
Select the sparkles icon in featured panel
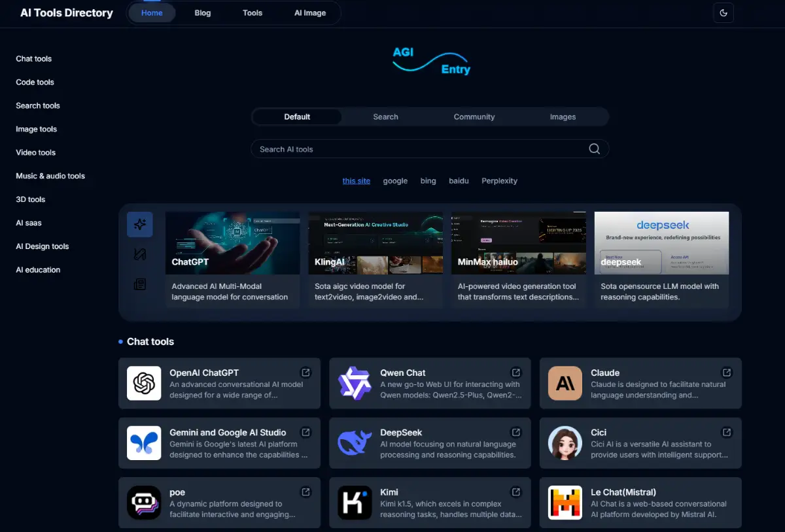(x=140, y=225)
